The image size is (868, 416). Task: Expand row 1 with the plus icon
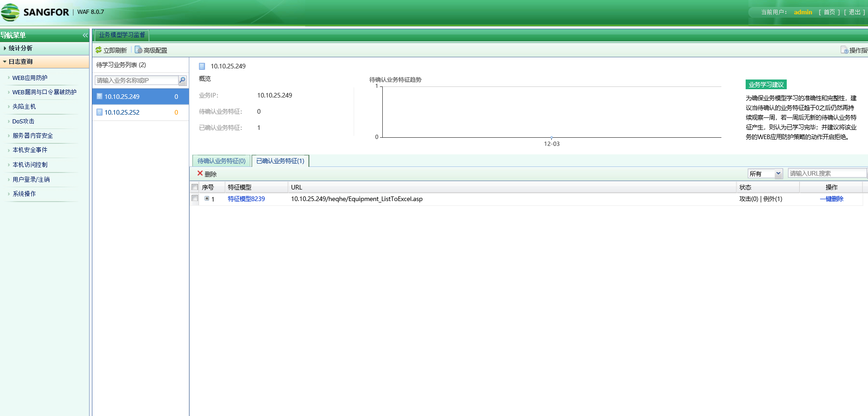click(x=207, y=198)
